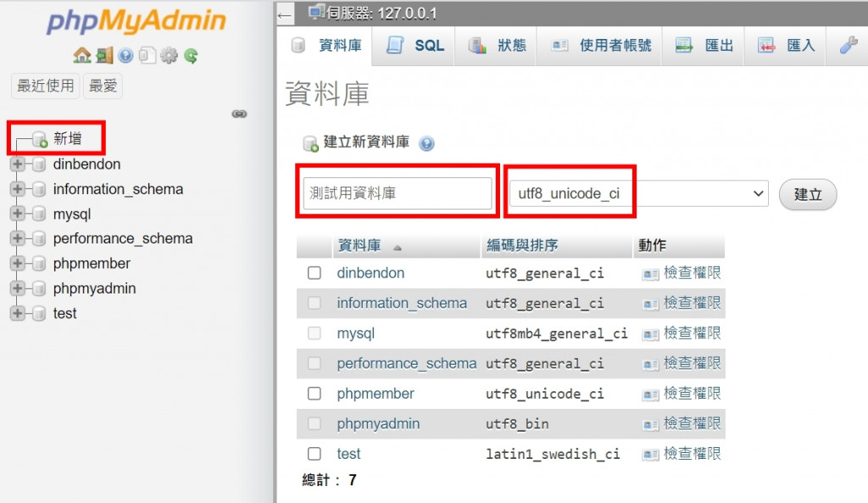The image size is (868, 503).
Task: Tick the test database checkbox
Action: [x=314, y=455]
